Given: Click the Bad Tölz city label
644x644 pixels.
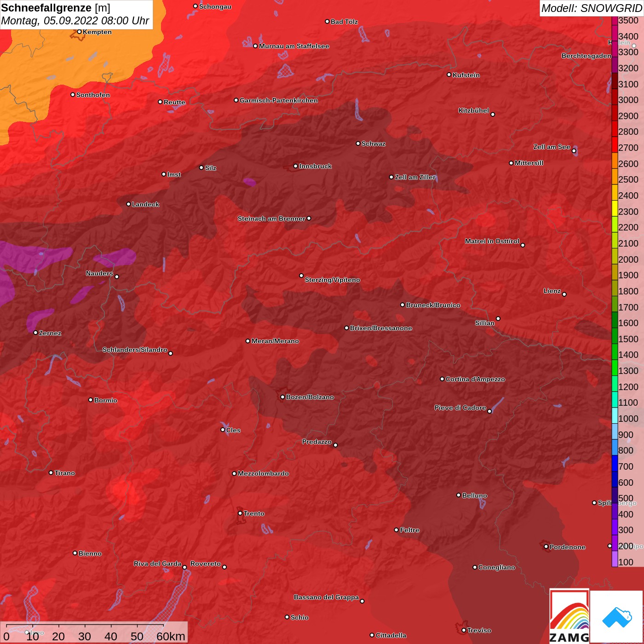Looking at the screenshot, I should pos(344,22).
